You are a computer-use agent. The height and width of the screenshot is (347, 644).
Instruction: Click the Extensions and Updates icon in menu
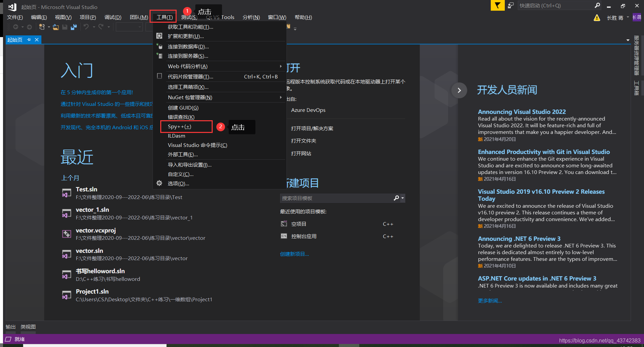[160, 36]
